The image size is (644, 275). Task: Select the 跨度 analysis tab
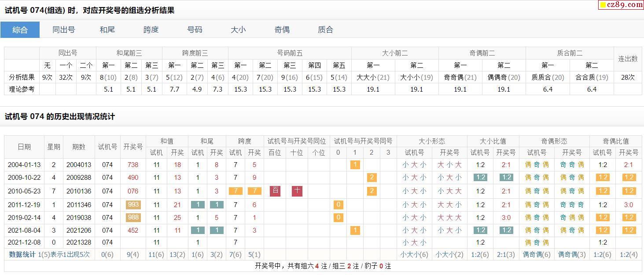(x=151, y=30)
